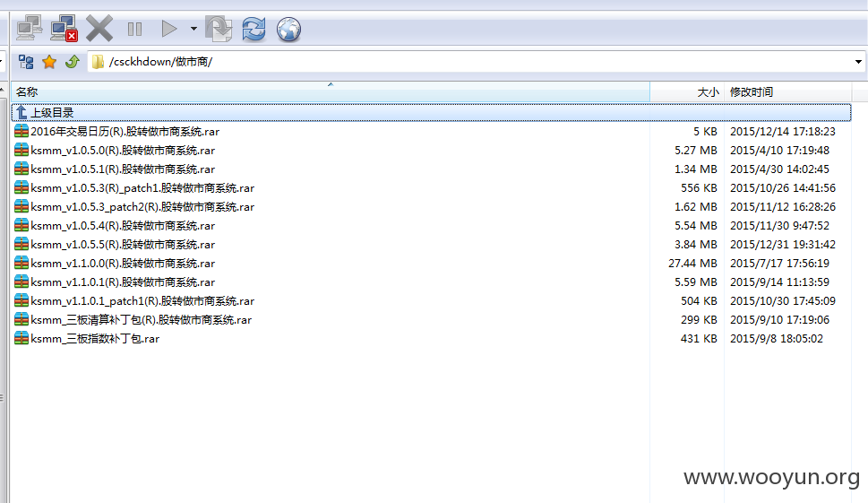Click the play/start transfer icon
868x503 pixels.
click(168, 29)
